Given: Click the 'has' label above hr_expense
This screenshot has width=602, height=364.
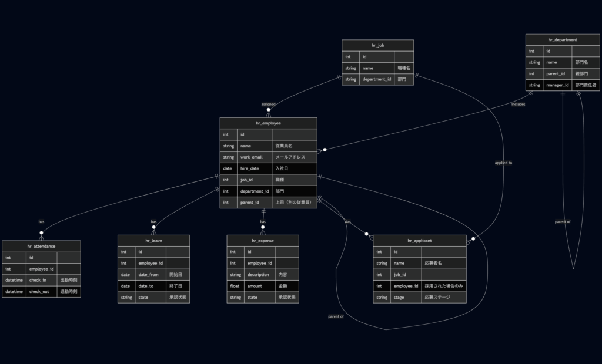Looking at the screenshot, I should [x=263, y=221].
